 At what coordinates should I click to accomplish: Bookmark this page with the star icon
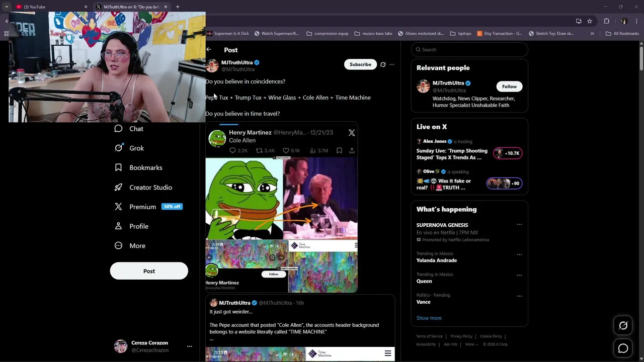pos(590,21)
